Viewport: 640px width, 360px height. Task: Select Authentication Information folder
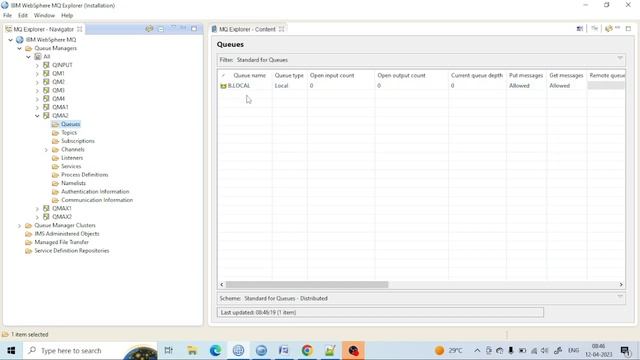pyautogui.click(x=95, y=191)
